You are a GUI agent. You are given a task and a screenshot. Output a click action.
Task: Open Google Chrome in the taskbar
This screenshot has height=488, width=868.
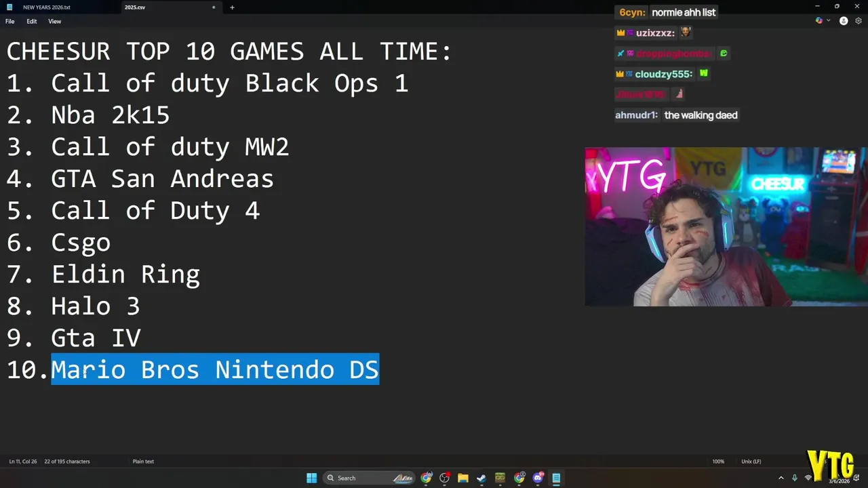[427, 478]
